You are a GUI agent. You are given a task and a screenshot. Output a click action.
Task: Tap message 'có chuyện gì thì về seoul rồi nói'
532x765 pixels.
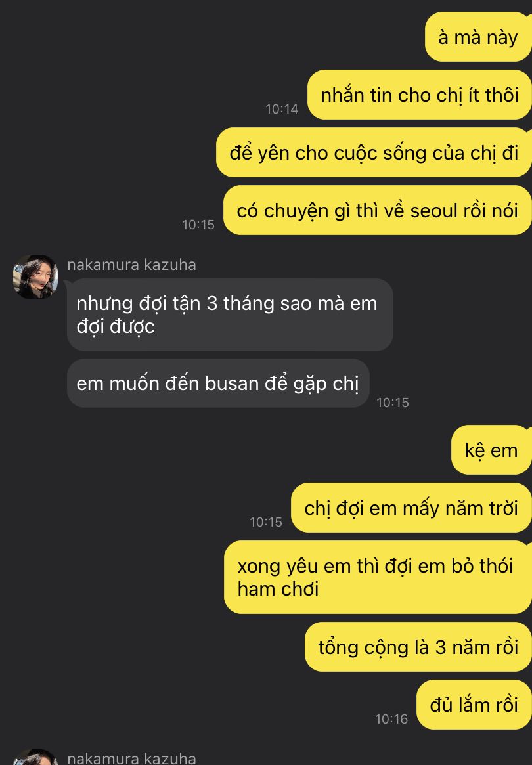[x=377, y=210]
